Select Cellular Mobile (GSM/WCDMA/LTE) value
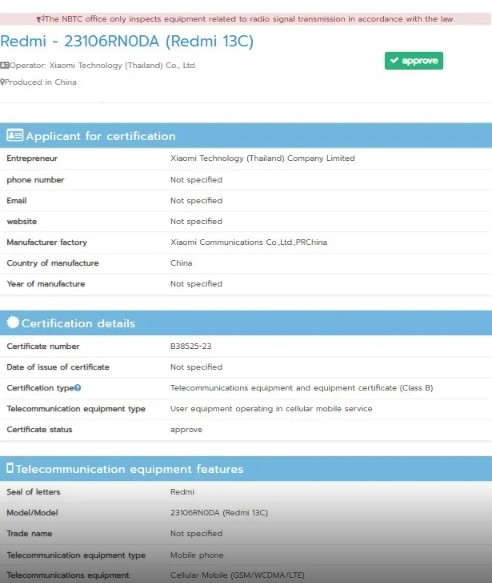492x583 pixels. pos(237,575)
